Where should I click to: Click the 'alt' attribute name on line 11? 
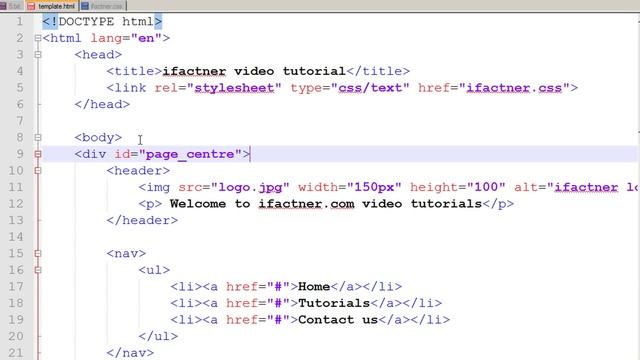click(x=526, y=187)
